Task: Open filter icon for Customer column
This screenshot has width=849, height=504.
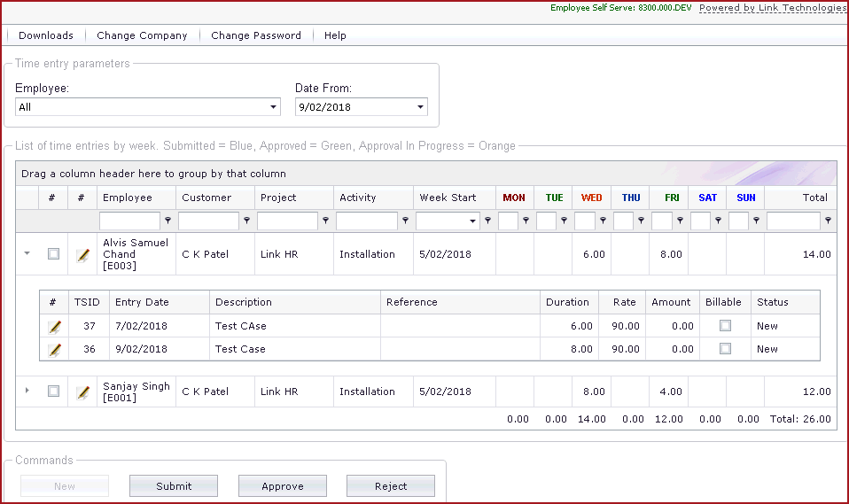Action: coord(246,221)
